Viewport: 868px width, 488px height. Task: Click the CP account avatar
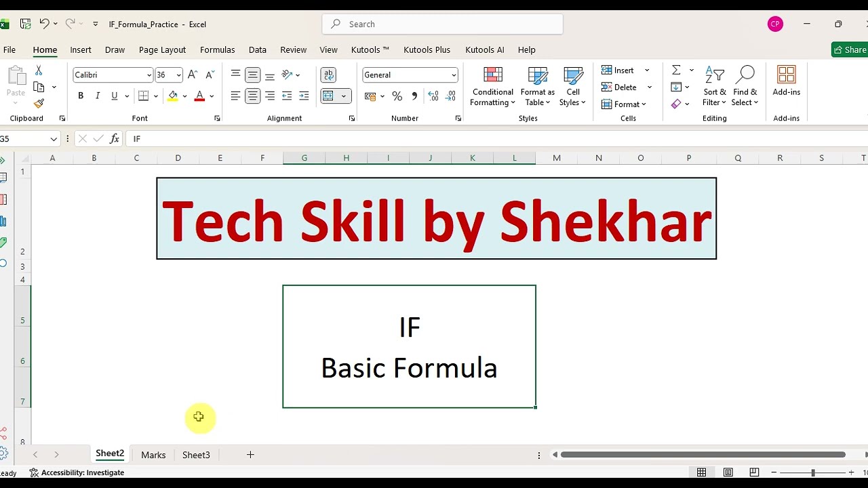pos(775,24)
